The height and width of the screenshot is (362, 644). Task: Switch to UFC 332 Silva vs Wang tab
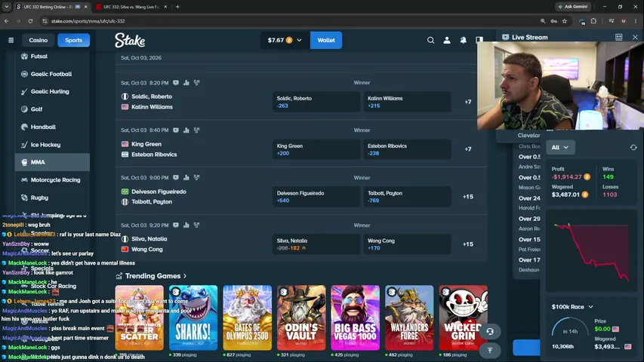(131, 7)
